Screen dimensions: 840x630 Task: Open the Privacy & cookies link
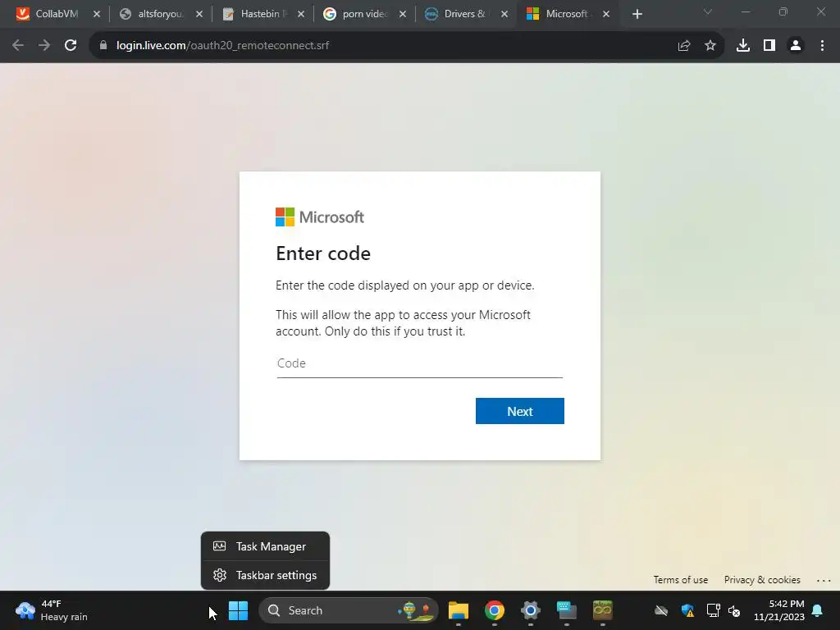[x=762, y=580]
